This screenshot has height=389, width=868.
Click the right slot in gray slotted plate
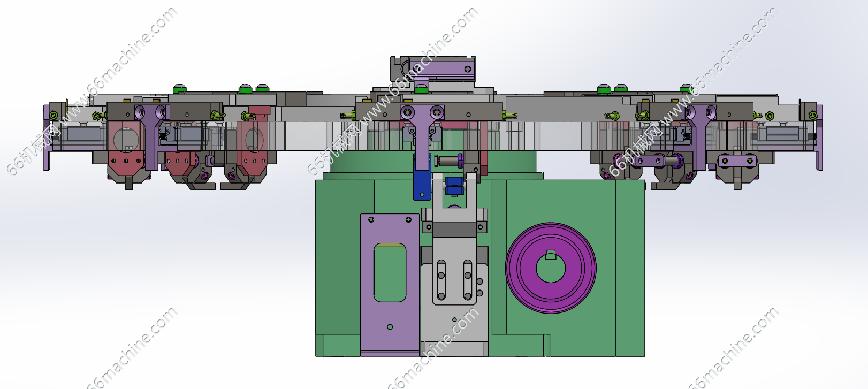[468, 280]
